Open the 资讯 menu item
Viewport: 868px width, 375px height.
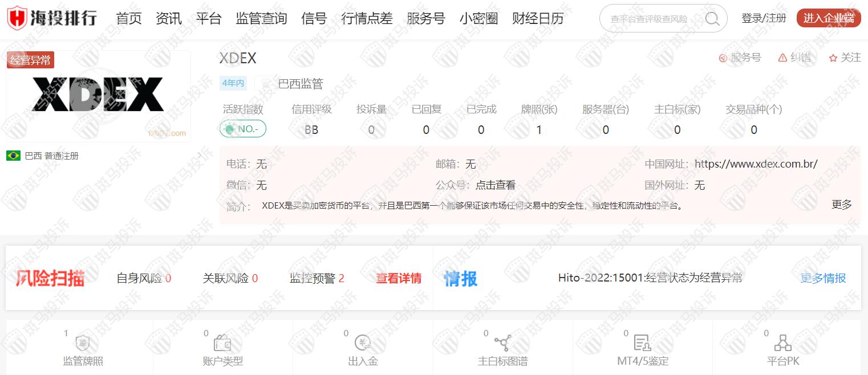coord(169,19)
